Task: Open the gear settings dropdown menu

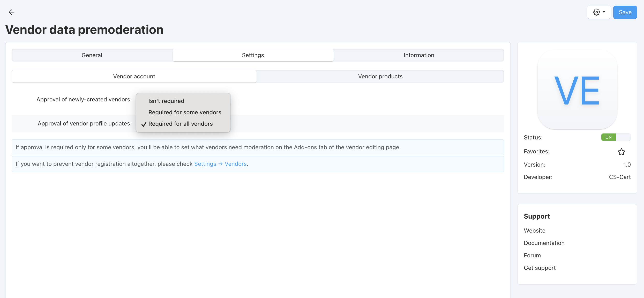Action: 599,12
